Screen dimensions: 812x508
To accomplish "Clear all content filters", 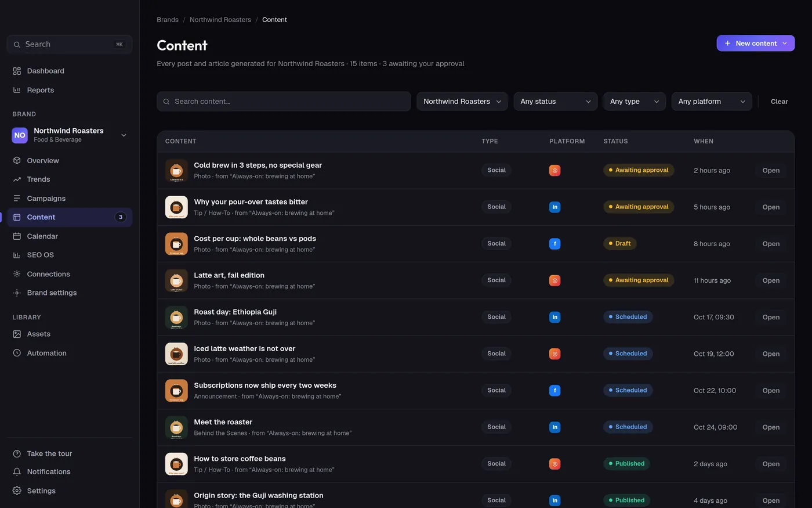I will [780, 102].
